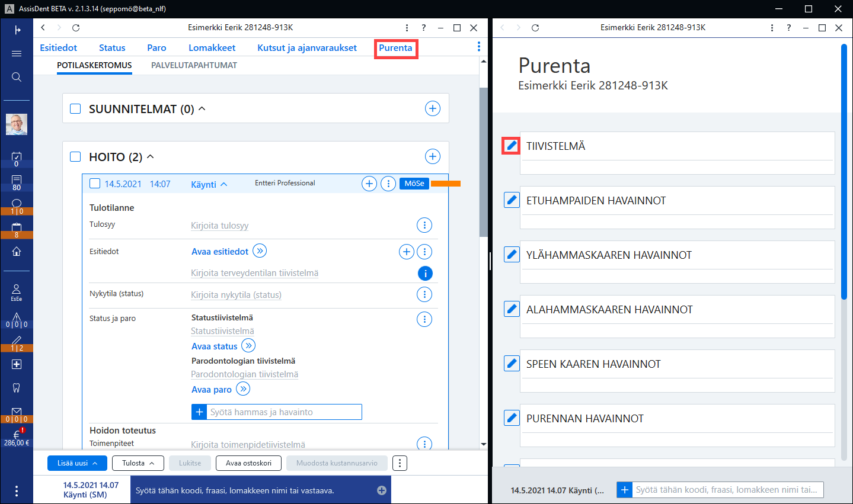The height and width of the screenshot is (504, 853).
Task: Open the tooth icon in sidebar
Action: pyautogui.click(x=17, y=388)
